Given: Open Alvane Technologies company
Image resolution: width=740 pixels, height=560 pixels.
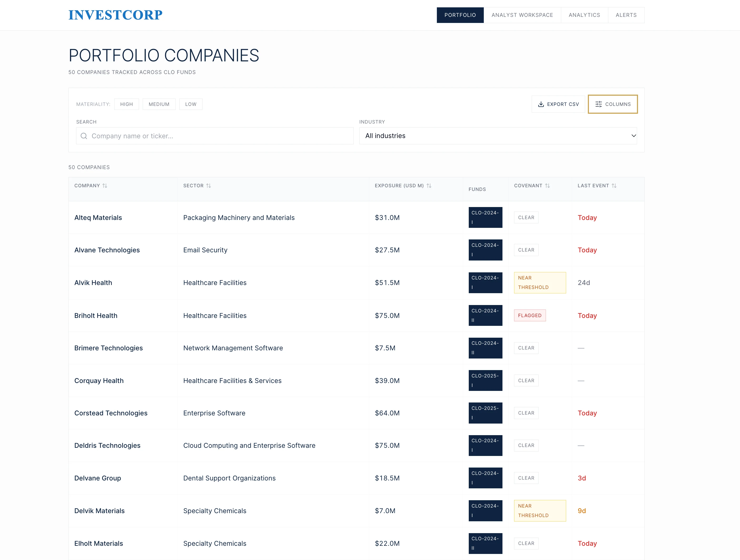Looking at the screenshot, I should [x=107, y=250].
